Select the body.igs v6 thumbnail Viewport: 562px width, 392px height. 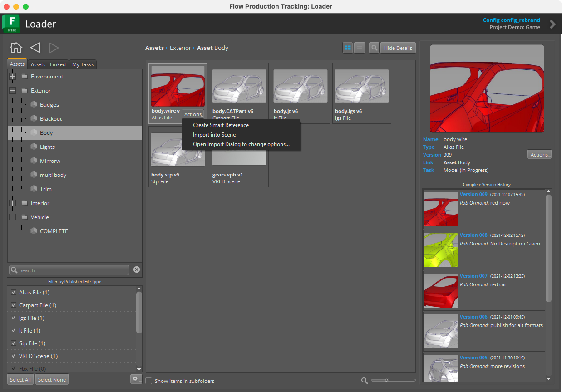362,93
